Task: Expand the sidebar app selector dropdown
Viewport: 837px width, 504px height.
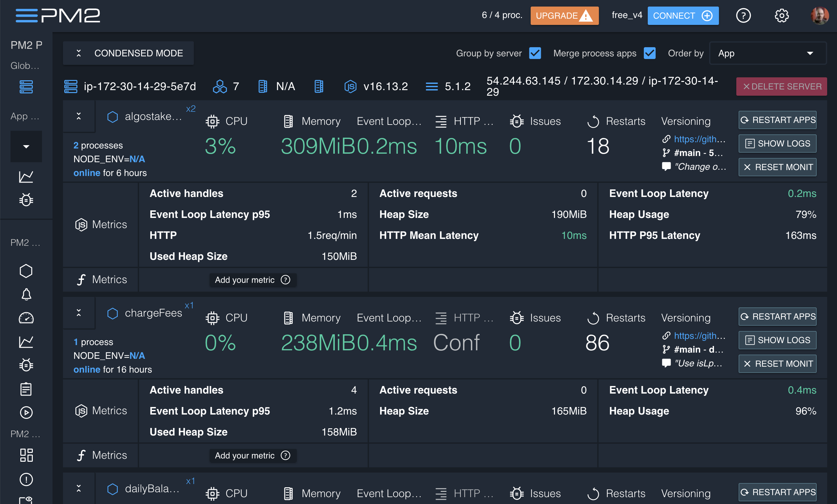Action: 26,146
